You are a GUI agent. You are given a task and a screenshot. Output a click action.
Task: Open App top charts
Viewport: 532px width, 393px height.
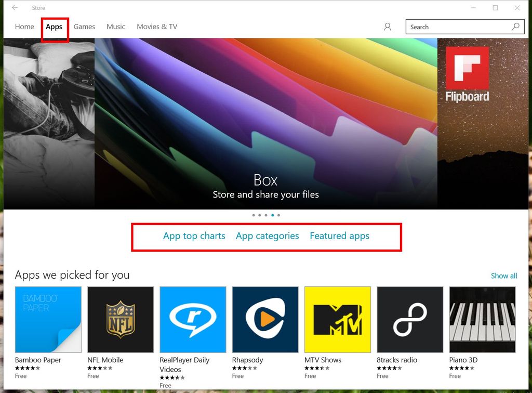tap(194, 236)
